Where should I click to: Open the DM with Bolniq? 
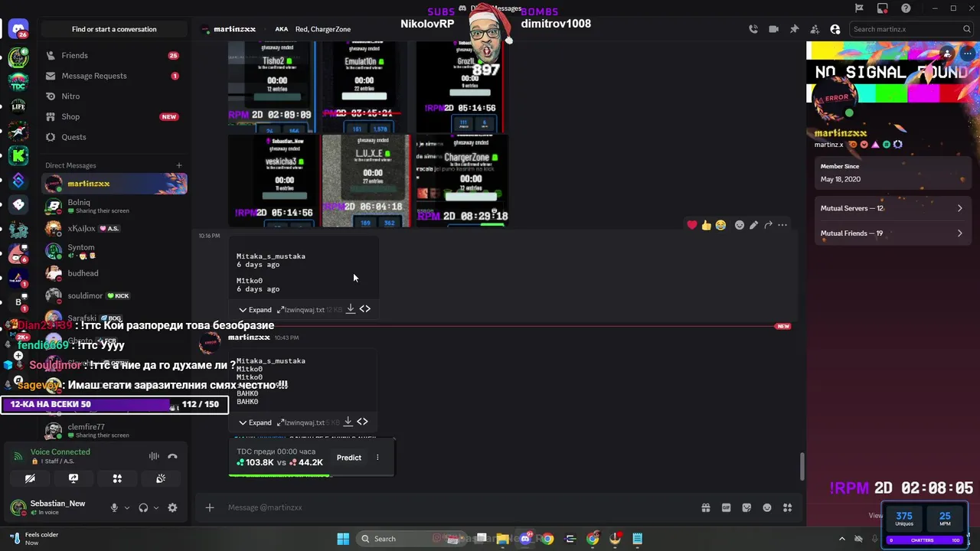[114, 206]
